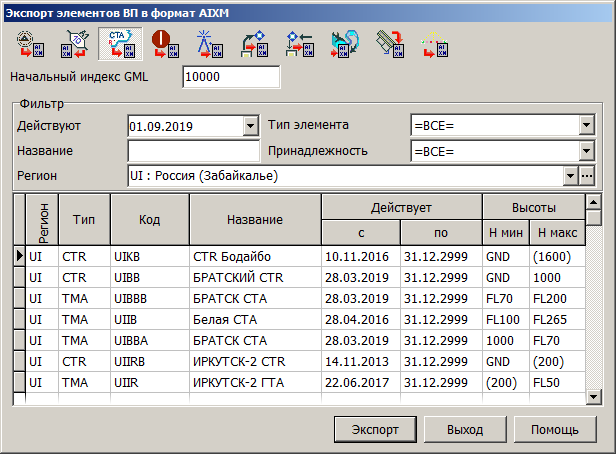Click the route waypoint export icon
616x454 pixels.
[x=253, y=45]
